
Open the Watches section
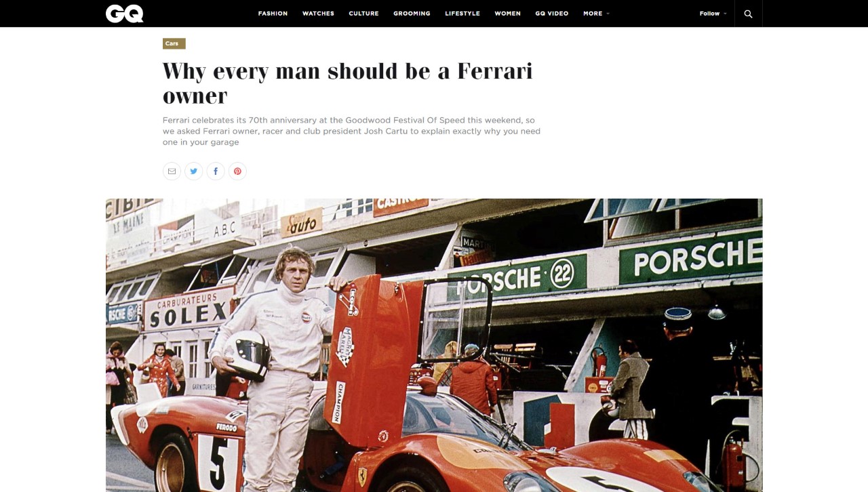tap(318, 14)
